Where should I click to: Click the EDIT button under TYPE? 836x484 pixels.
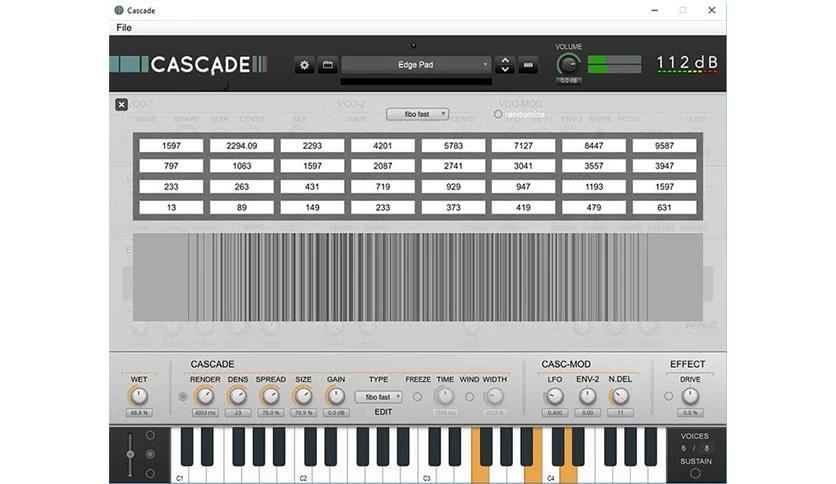tap(383, 412)
